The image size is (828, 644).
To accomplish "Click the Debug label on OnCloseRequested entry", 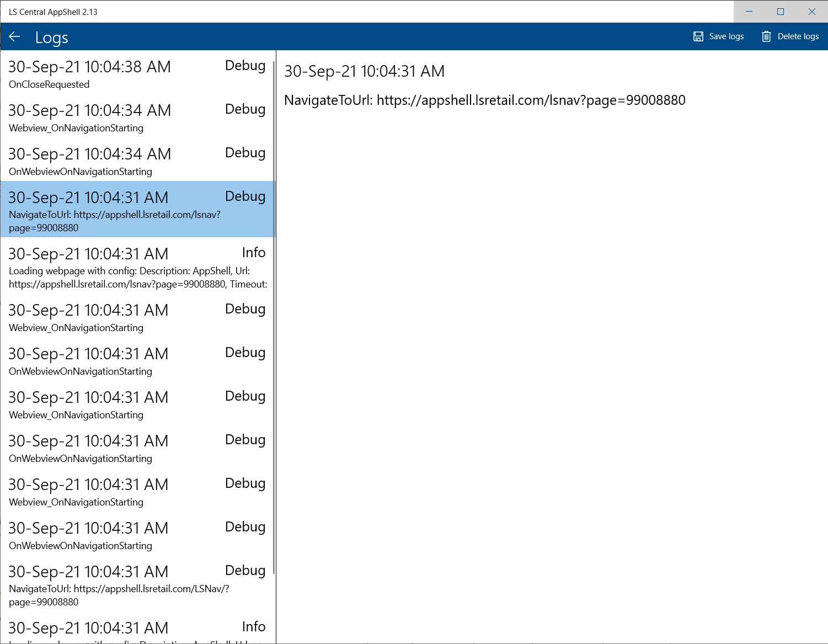I will click(x=245, y=66).
